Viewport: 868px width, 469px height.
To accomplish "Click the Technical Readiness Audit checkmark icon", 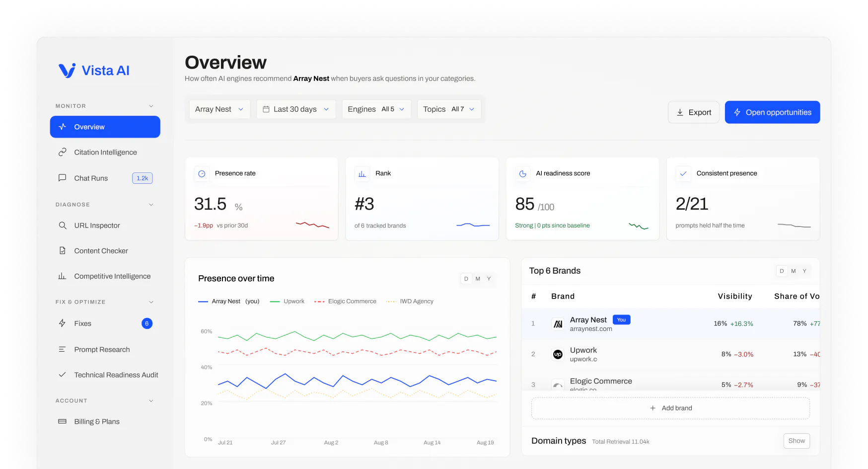I will [63, 375].
